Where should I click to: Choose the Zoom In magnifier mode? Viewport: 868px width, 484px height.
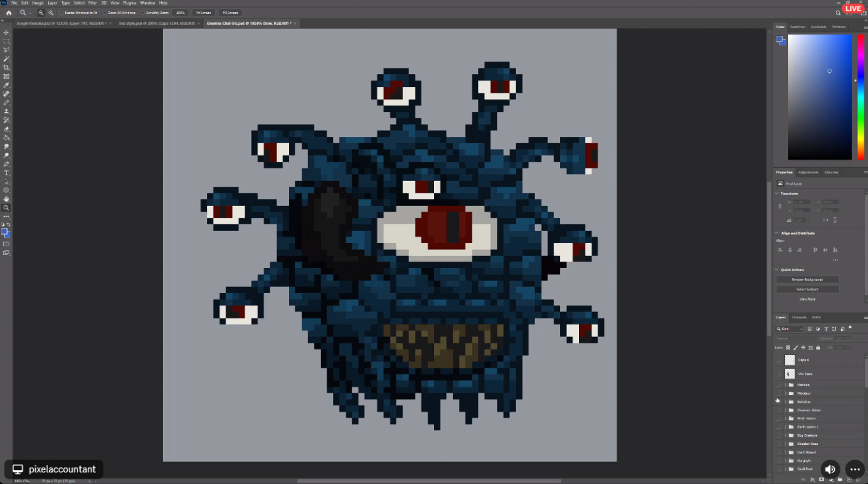(41, 13)
